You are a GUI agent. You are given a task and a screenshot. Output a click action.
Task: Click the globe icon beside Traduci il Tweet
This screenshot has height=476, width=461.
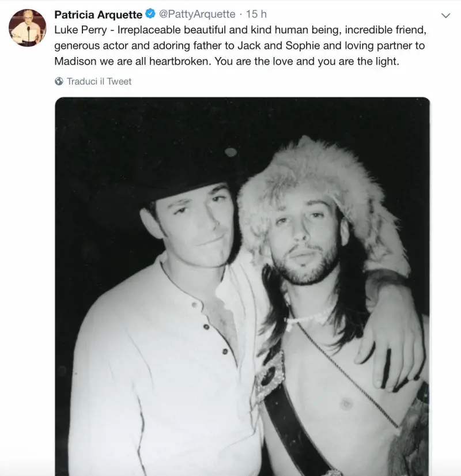pyautogui.click(x=59, y=82)
